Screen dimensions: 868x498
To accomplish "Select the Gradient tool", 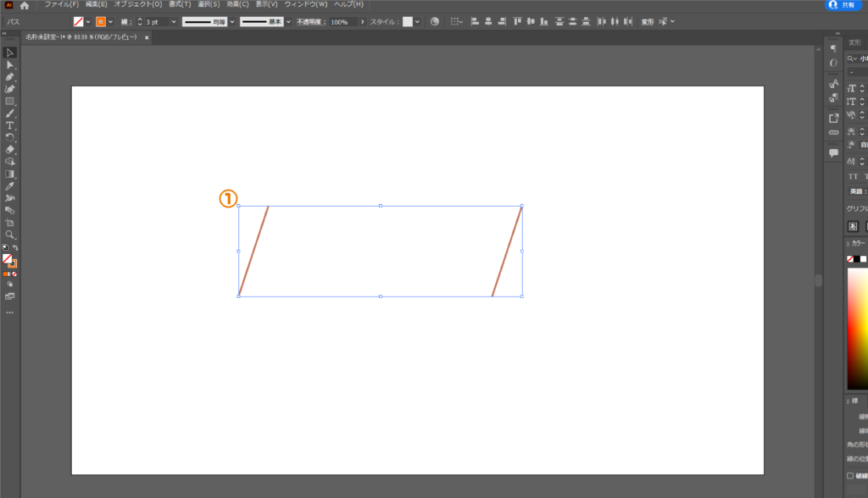I will [9, 174].
